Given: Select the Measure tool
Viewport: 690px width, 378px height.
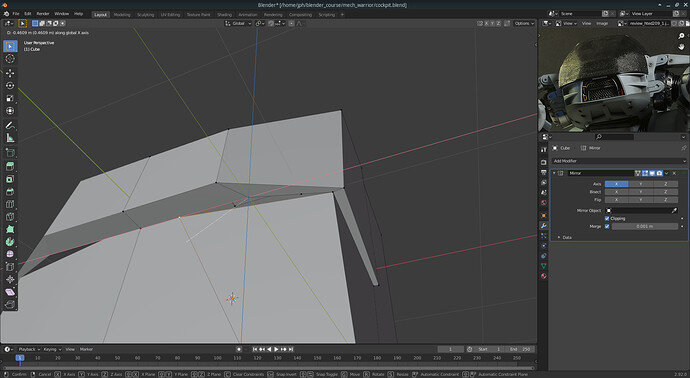Looking at the screenshot, I should pos(10,138).
